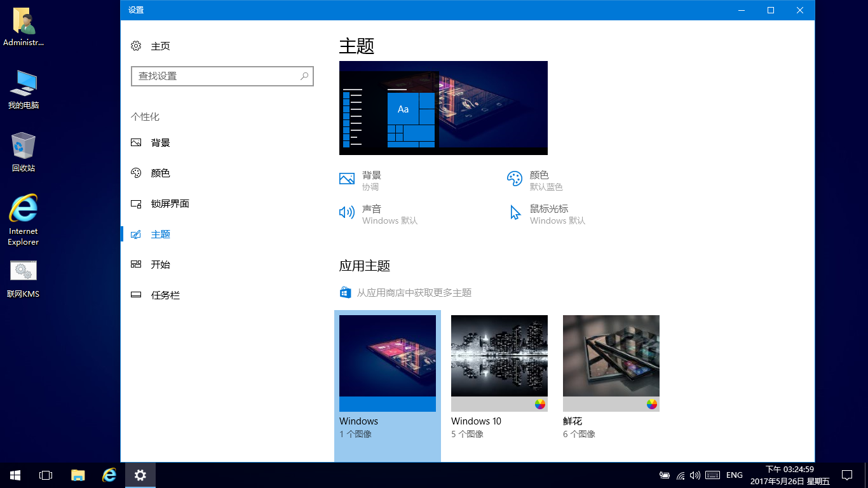Image resolution: width=868 pixels, height=488 pixels.
Task: Open File Explorer from the taskbar
Action: pyautogui.click(x=78, y=475)
